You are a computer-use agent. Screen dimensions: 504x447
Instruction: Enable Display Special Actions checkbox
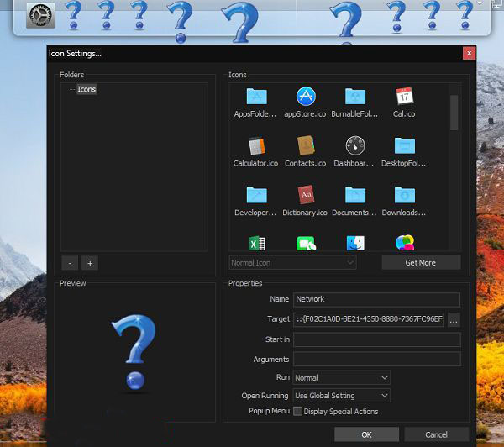click(x=297, y=412)
